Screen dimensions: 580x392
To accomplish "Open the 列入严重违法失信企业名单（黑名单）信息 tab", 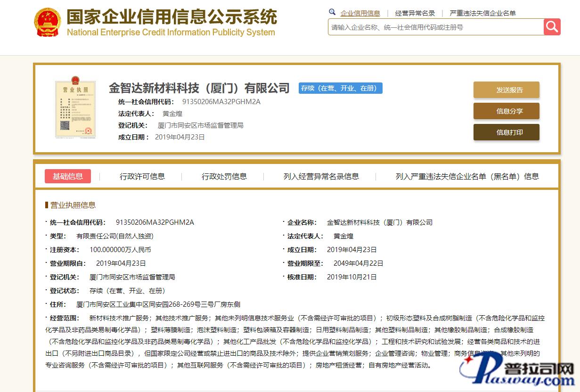I will click(467, 176).
